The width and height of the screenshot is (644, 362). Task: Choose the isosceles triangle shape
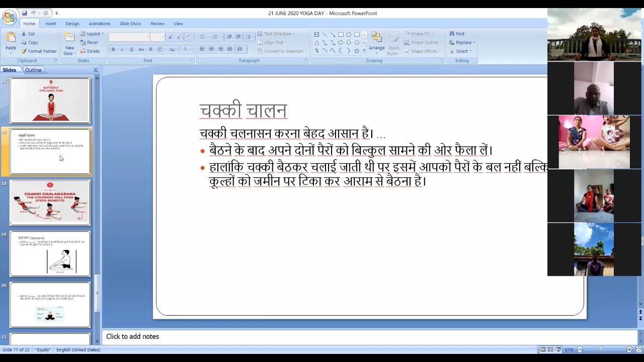pos(316,43)
